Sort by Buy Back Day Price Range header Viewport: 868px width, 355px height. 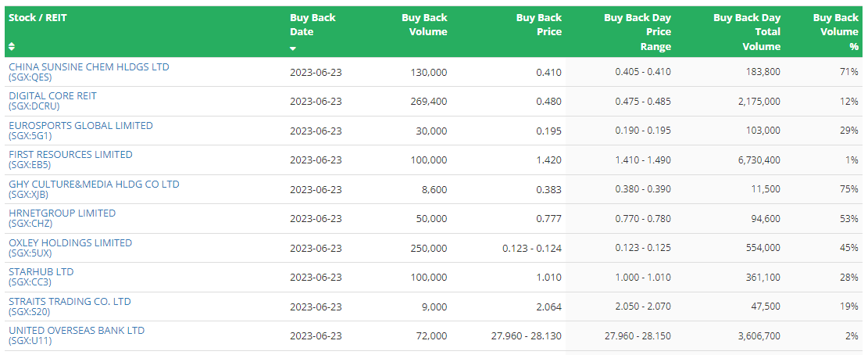click(638, 32)
